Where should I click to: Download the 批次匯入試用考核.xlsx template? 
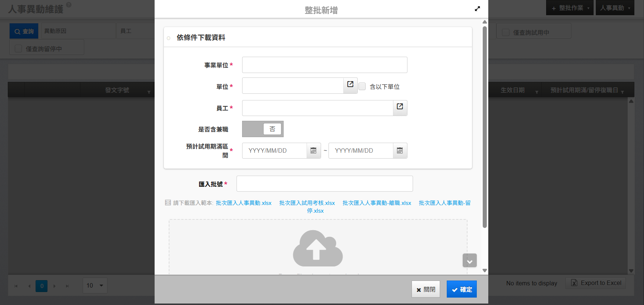pos(307,203)
